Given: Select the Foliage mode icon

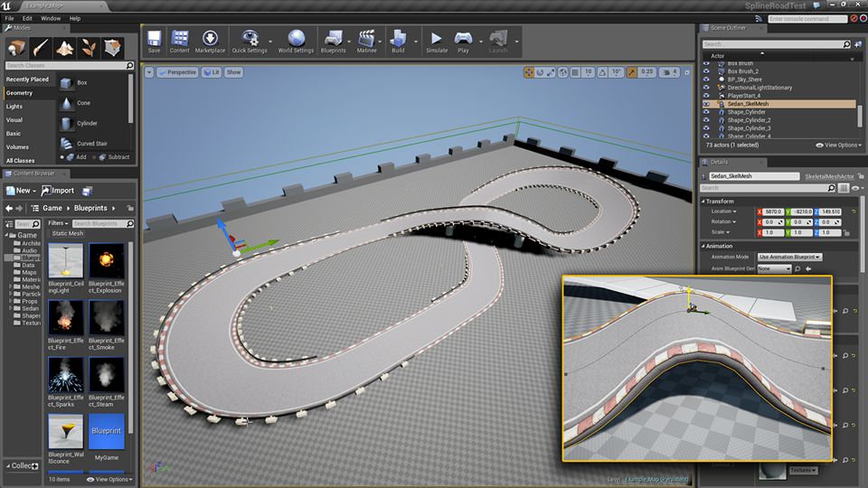Looking at the screenshot, I should 89,48.
